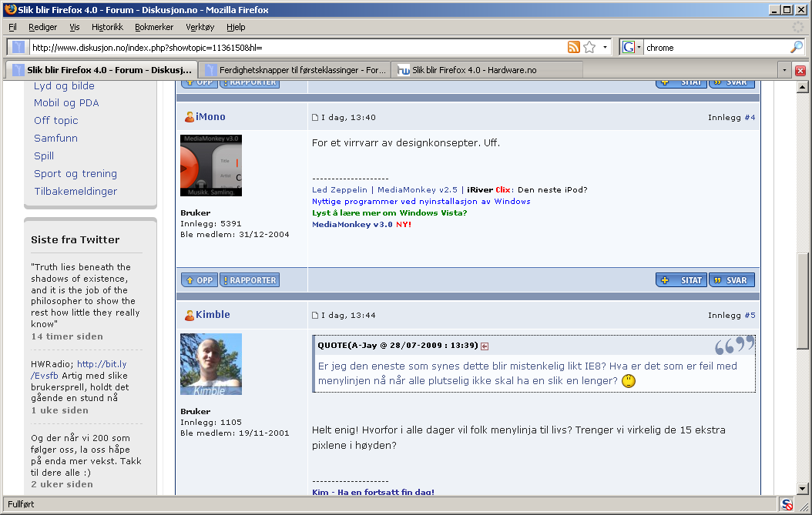Open Samfunn forum category
This screenshot has width=812, height=515.
56,139
